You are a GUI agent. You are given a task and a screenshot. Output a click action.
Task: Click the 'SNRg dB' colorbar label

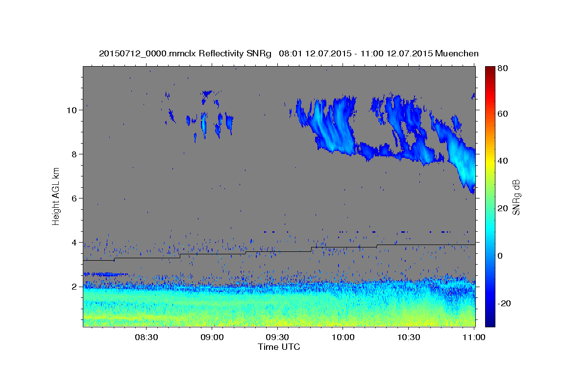point(516,197)
